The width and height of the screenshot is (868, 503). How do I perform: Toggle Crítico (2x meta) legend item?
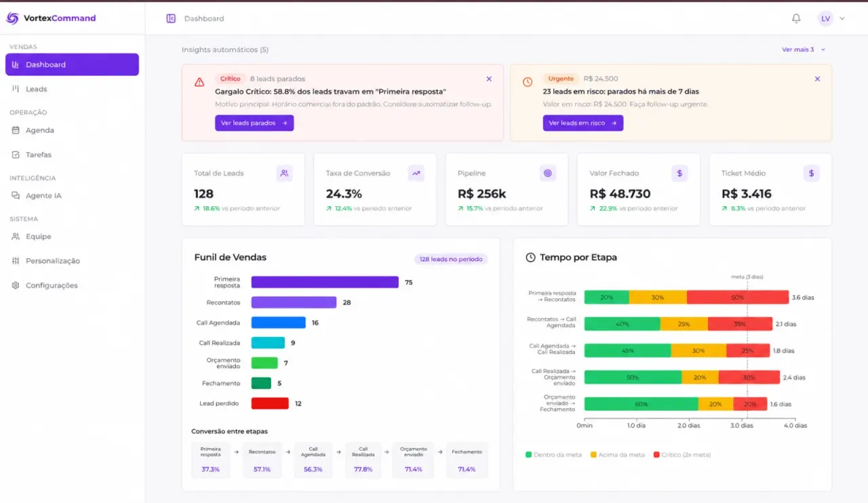pos(682,454)
